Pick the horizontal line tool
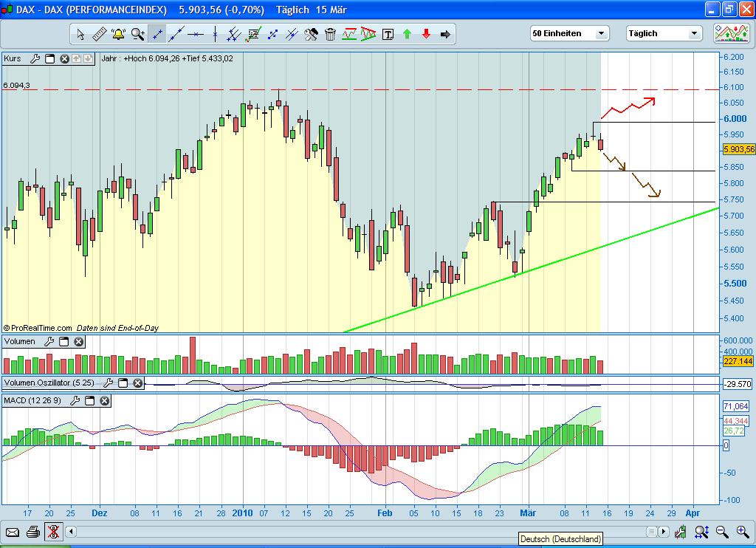 tap(196, 34)
